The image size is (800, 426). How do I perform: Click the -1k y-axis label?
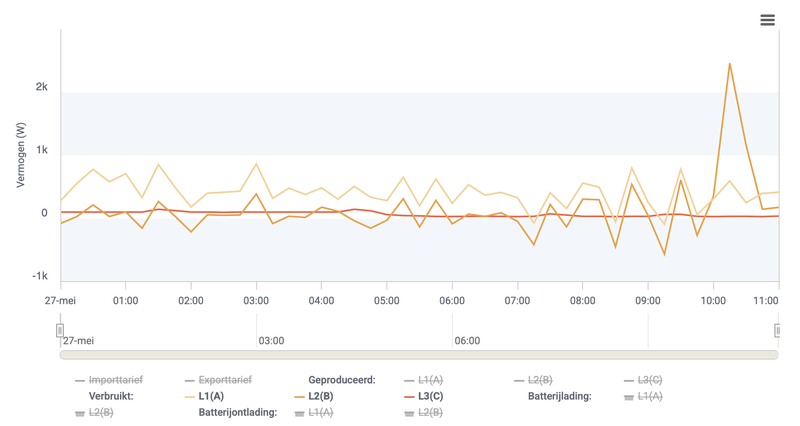40,276
